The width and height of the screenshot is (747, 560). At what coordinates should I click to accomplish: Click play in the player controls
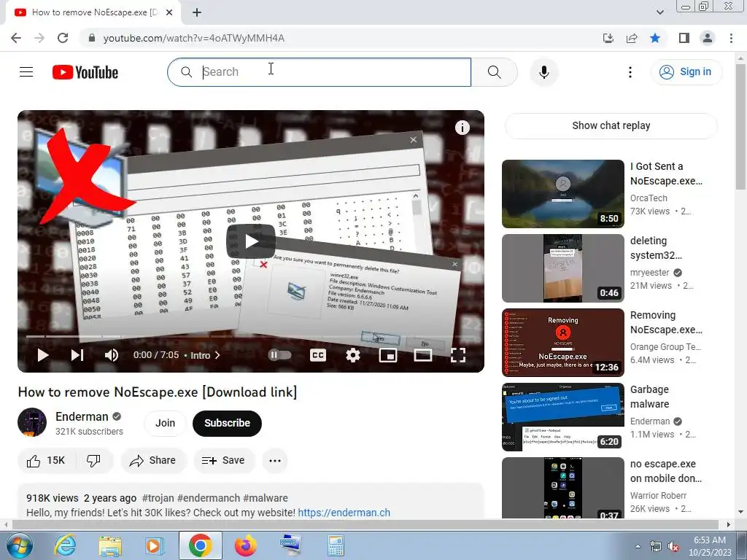[x=43, y=355]
